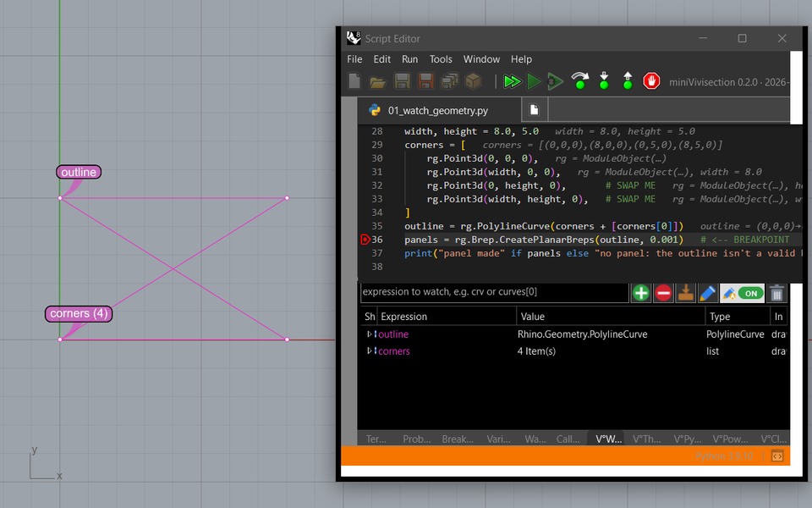The width and height of the screenshot is (812, 508).
Task: Click the corners (4) label in viewport
Action: pos(79,313)
